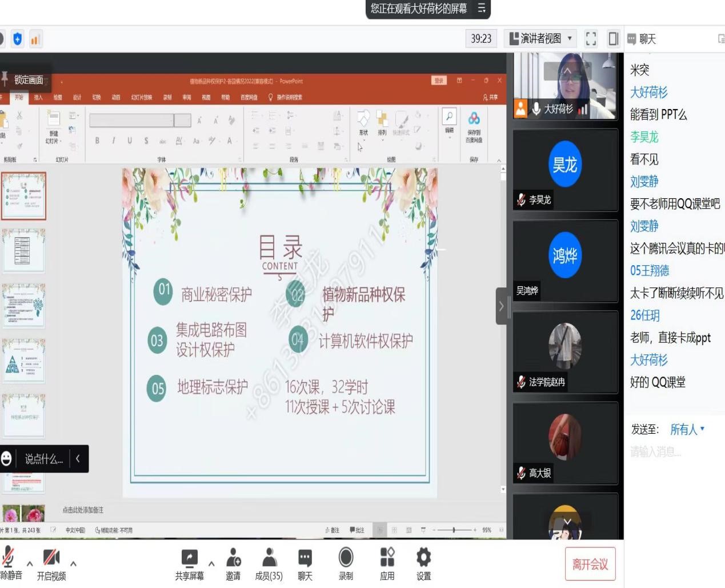Open the menu beside 您正在观看大好荷杉的屏幕
The width and height of the screenshot is (725, 588).
click(482, 9)
